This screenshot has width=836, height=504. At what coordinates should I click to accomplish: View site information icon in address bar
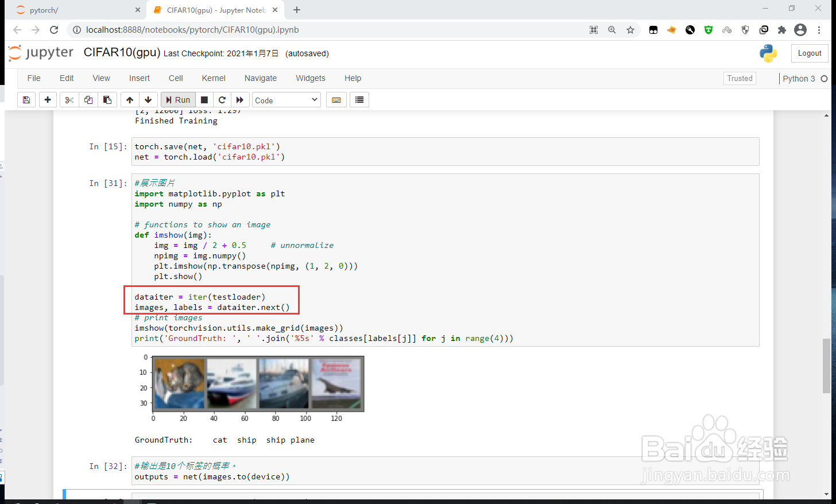(77, 30)
